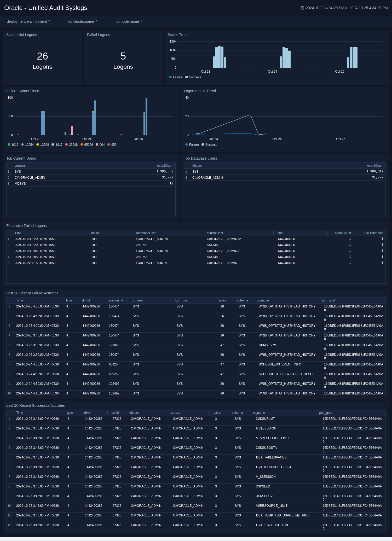The image size is (392, 541).
Task: Sort Top Current Users by curuser column
Action: [20, 166]
